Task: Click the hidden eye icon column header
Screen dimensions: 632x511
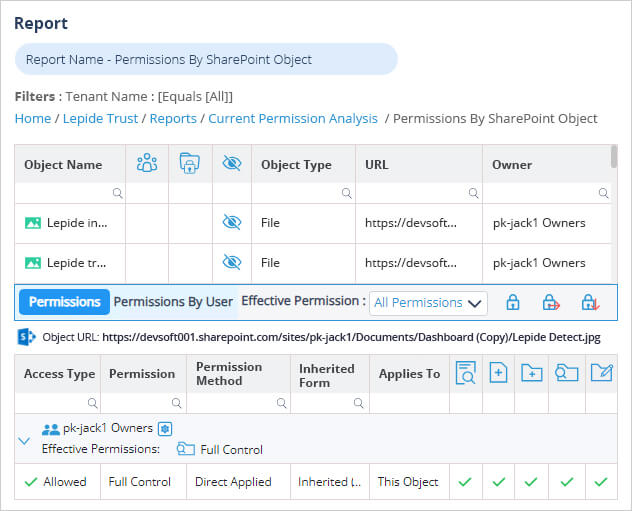Action: 232,163
